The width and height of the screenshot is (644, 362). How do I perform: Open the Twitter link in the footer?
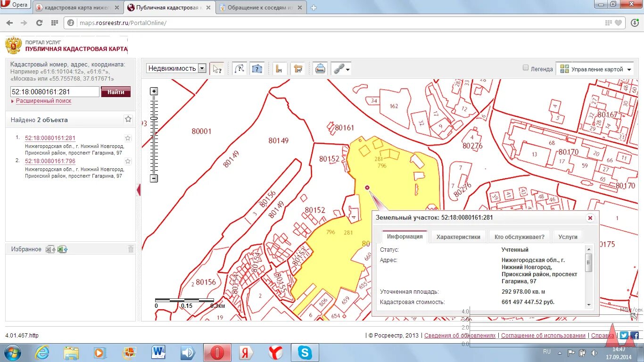click(x=624, y=336)
